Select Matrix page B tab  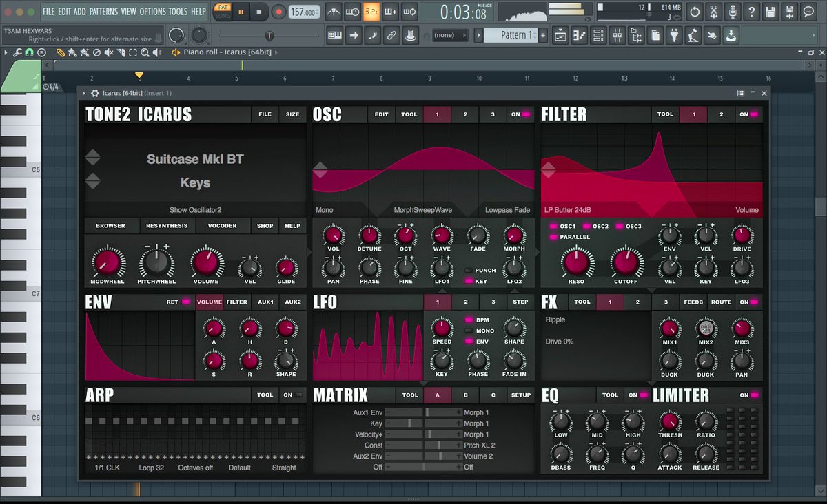pos(465,395)
